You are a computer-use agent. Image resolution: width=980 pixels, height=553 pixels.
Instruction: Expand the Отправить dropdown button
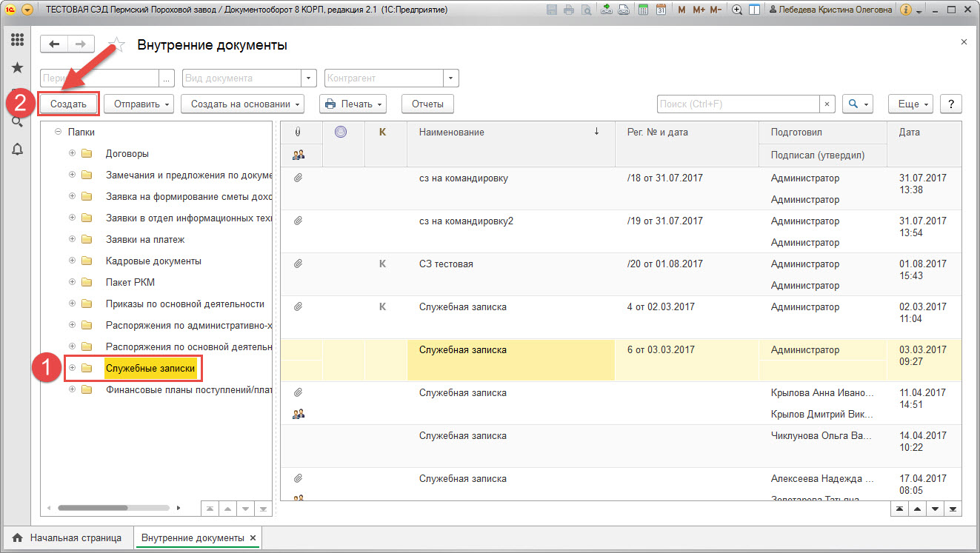coord(139,104)
